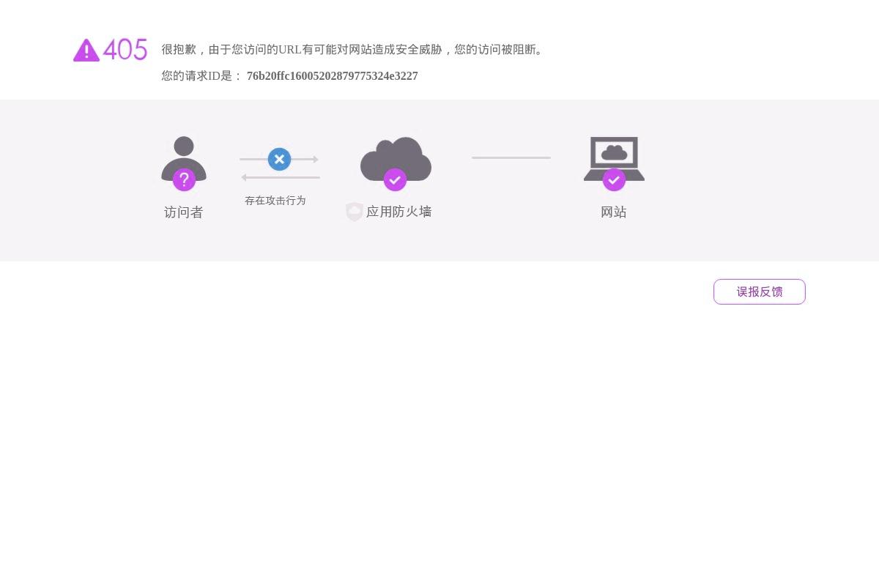The height and width of the screenshot is (588, 879).
Task: Click the 存在攻击行为 label
Action: [275, 201]
